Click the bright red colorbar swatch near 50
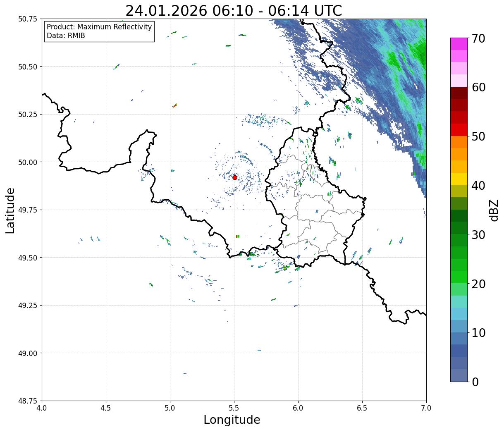 click(459, 129)
